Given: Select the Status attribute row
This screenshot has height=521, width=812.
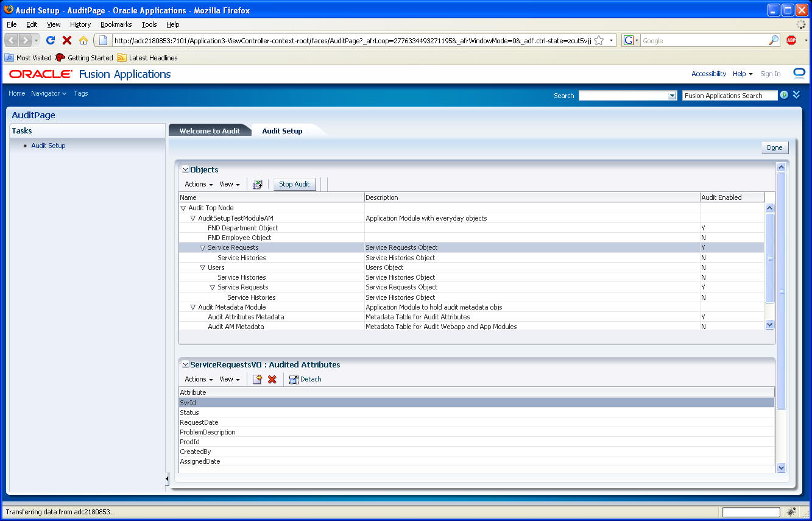Looking at the screenshot, I should [x=244, y=412].
